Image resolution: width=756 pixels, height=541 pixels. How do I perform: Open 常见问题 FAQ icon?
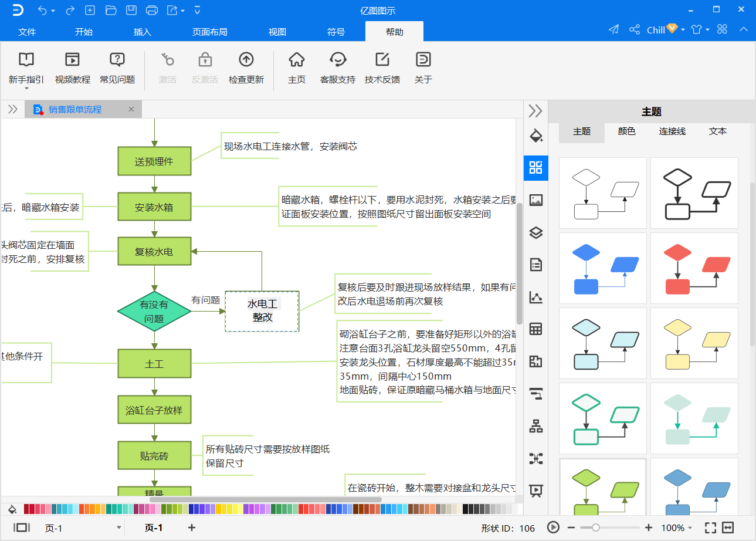[117, 59]
